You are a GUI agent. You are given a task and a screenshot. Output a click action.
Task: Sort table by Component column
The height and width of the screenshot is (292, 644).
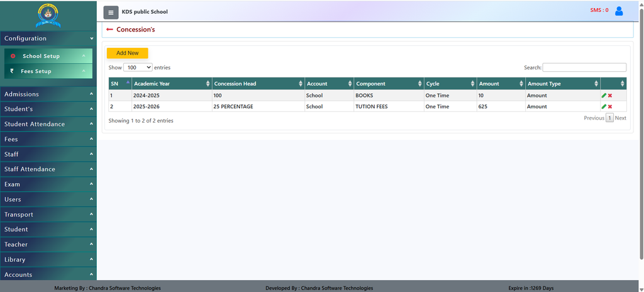(389, 84)
